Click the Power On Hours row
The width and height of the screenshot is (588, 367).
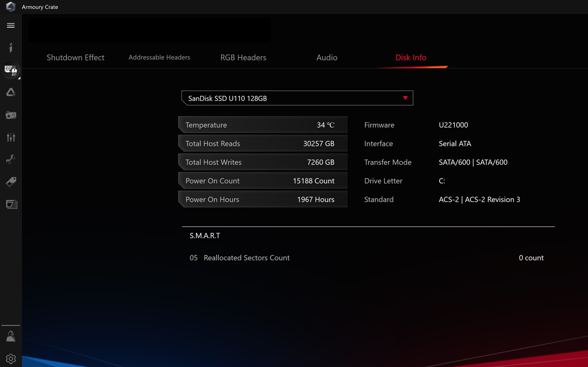coord(263,200)
